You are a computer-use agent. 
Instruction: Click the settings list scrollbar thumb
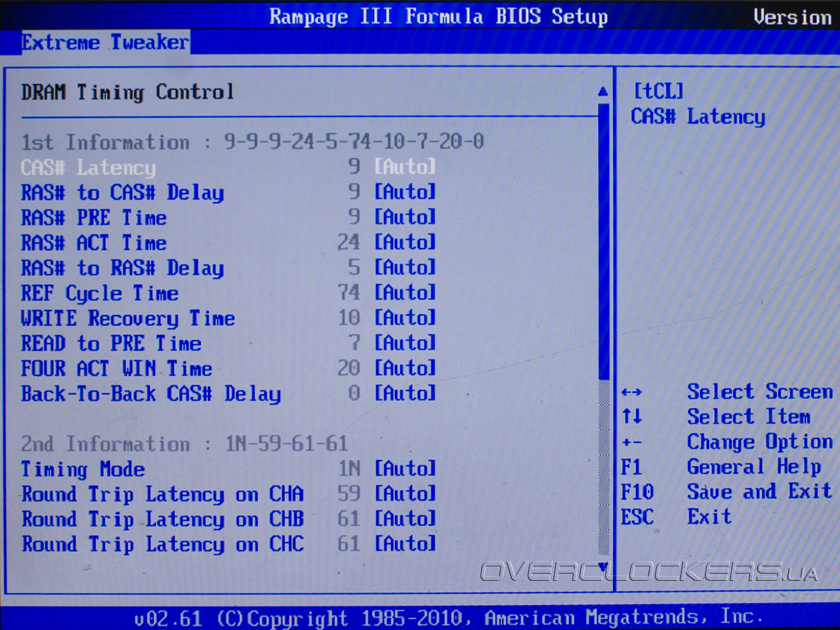(604, 241)
